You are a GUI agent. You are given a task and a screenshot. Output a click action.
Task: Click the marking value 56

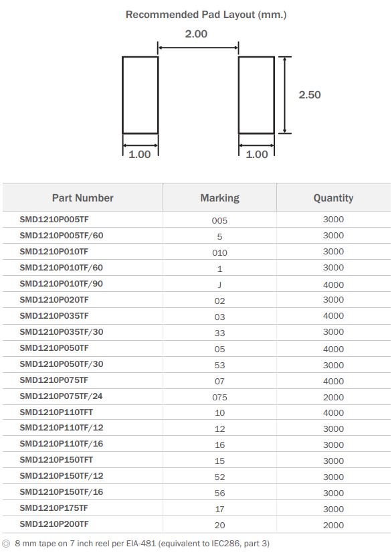pyautogui.click(x=219, y=493)
